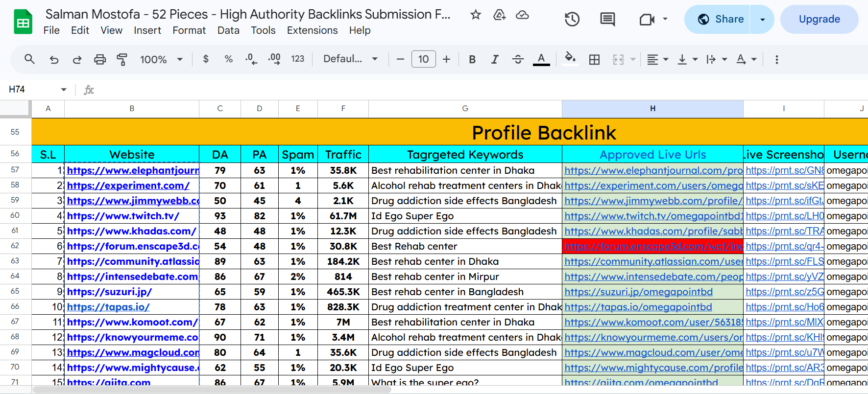Image resolution: width=868 pixels, height=394 pixels.
Task: Increase font size with plus button
Action: click(446, 59)
